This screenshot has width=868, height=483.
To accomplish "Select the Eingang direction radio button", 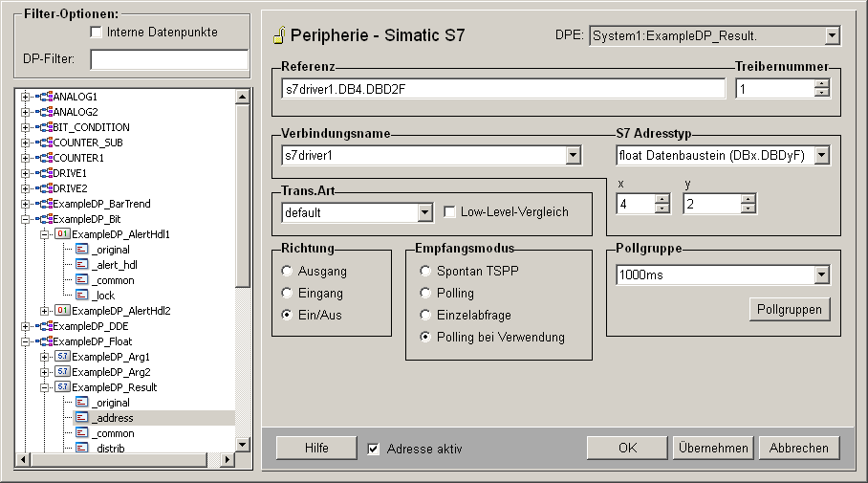I will (287, 293).
